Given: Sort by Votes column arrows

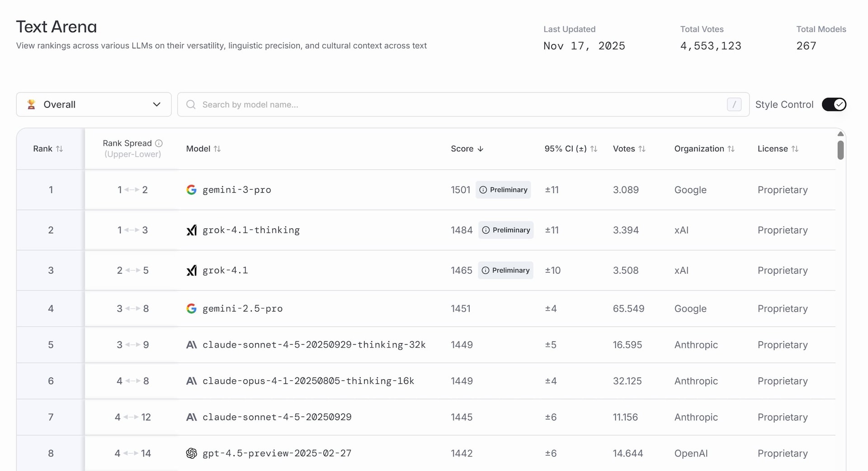Looking at the screenshot, I should (642, 149).
